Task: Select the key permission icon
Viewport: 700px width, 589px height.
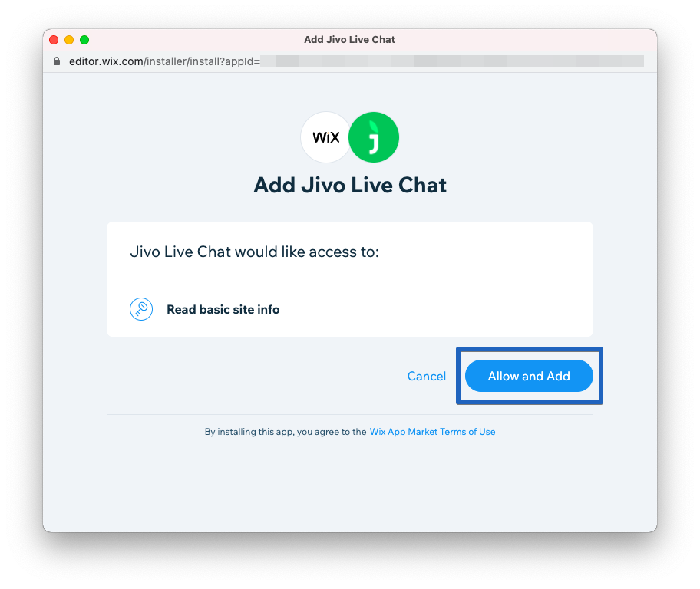Action: (141, 309)
